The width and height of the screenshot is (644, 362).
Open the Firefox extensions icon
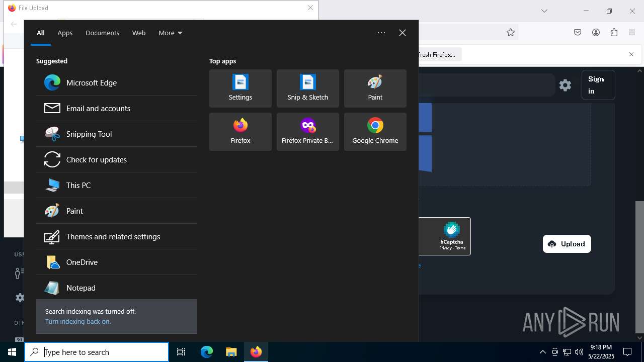point(614,32)
